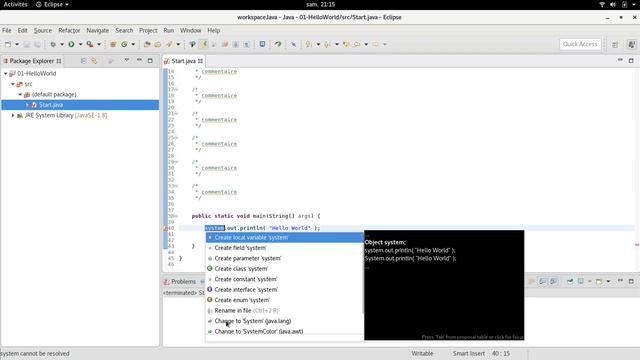Open the Window menu

point(191,31)
